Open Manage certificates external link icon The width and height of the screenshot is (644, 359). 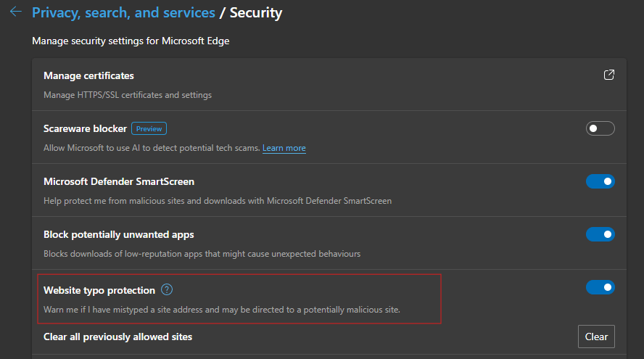609,75
